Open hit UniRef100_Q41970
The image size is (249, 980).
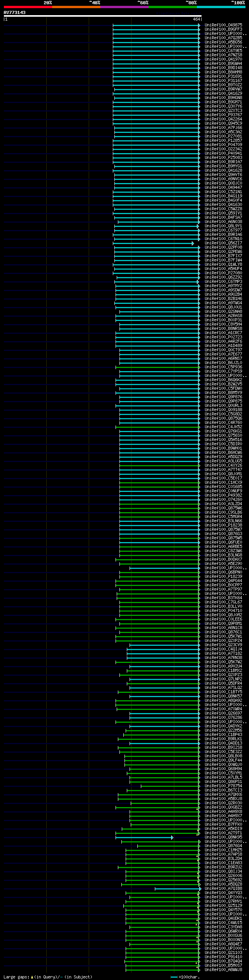(x=223, y=59)
